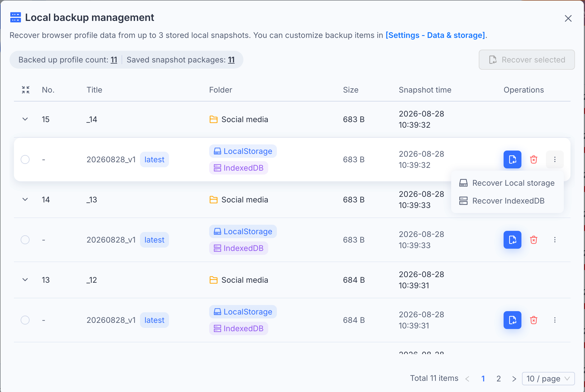
Task: Click Social media folder icon in row 15
Action: click(214, 119)
